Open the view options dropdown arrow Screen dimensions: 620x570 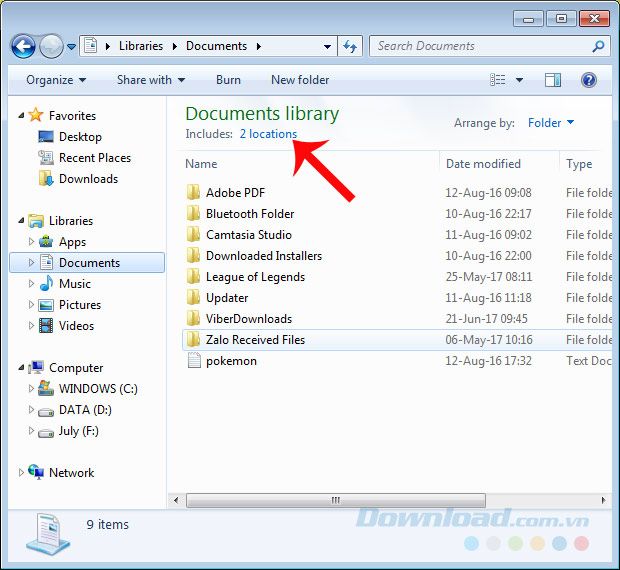pos(519,80)
